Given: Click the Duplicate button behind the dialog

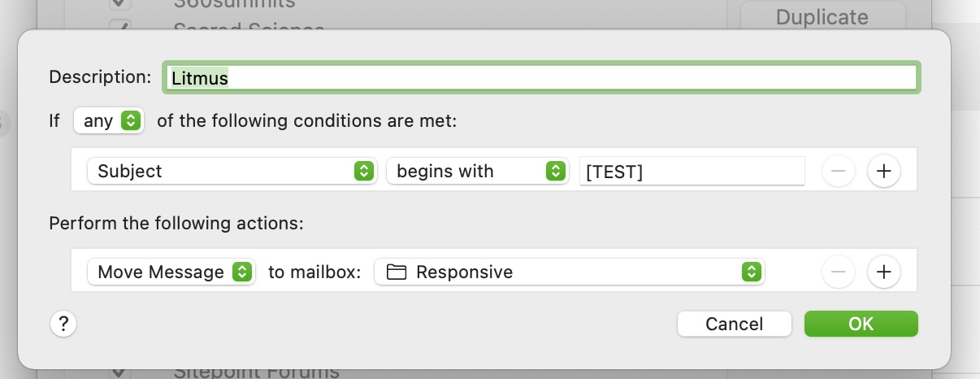Looking at the screenshot, I should point(822,16).
